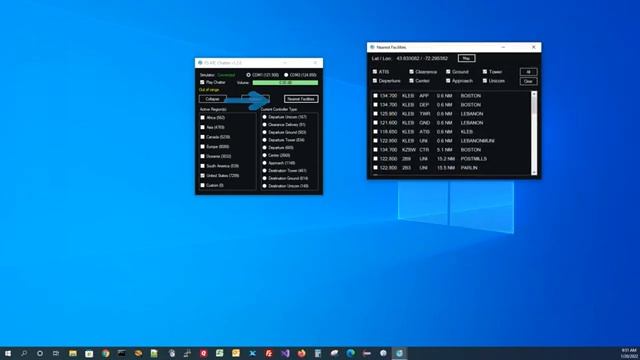Open FileZilla red icon on taskbar

pyautogui.click(x=269, y=353)
